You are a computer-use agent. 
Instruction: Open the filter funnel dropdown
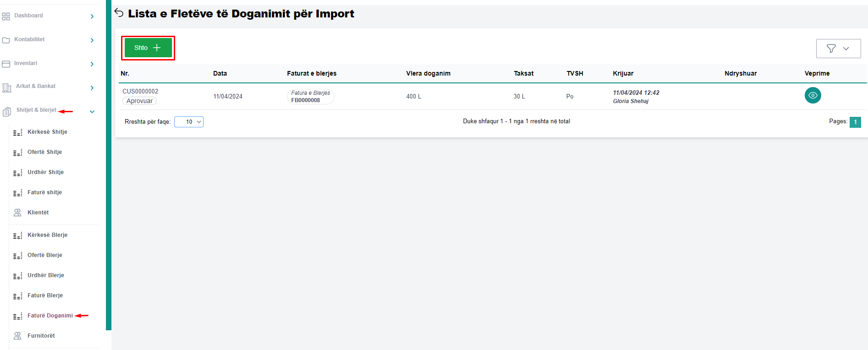click(838, 49)
